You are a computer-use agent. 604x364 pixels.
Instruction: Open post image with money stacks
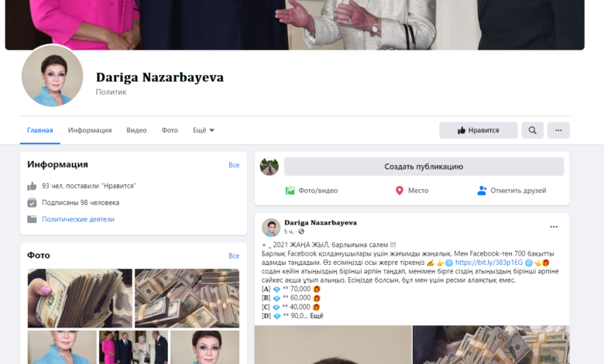(491, 345)
